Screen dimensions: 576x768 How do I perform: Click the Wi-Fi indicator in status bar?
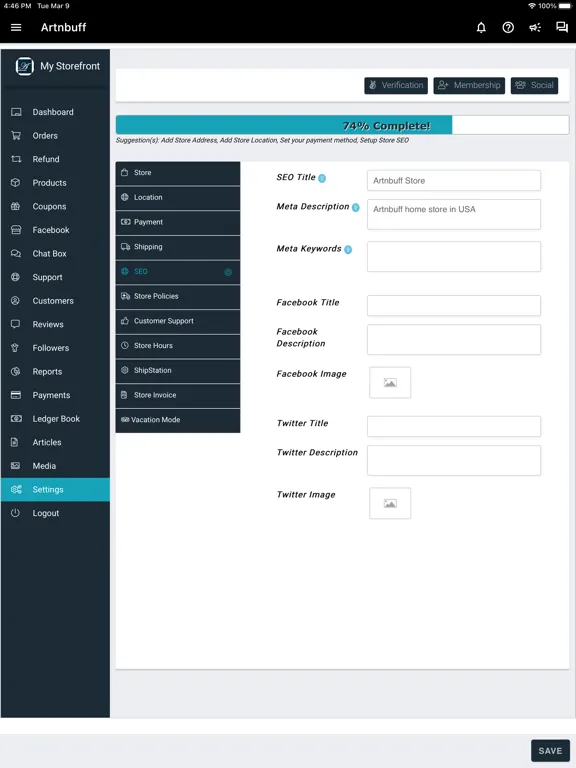pos(532,6)
